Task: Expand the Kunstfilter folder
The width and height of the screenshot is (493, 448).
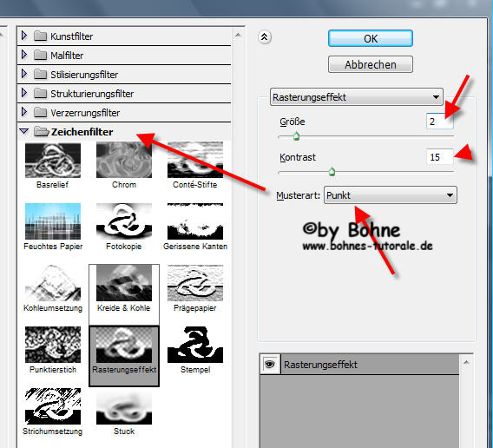Action: 24,36
